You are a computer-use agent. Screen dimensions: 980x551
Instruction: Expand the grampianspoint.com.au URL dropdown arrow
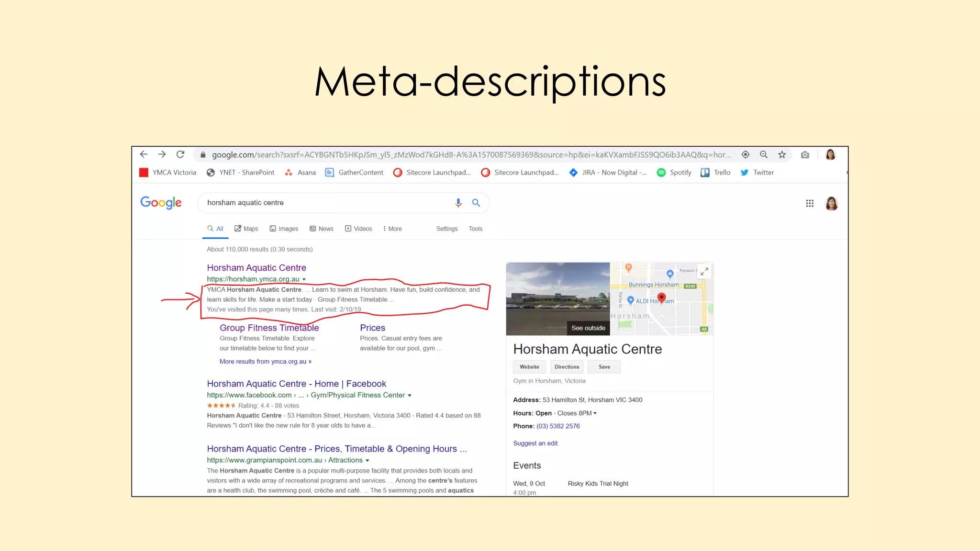[x=367, y=461]
